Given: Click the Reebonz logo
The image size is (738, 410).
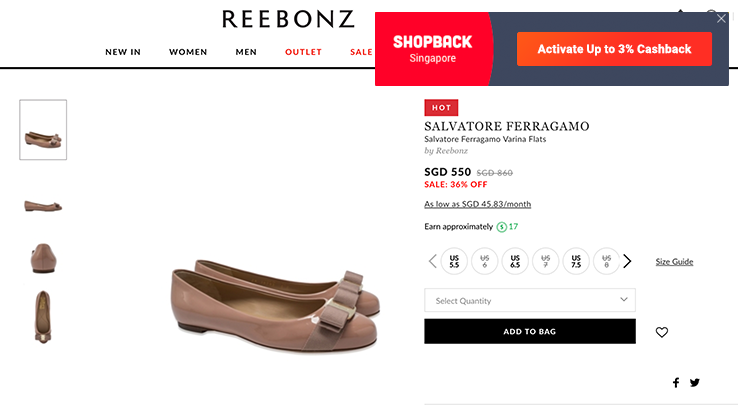Looking at the screenshot, I should (288, 19).
